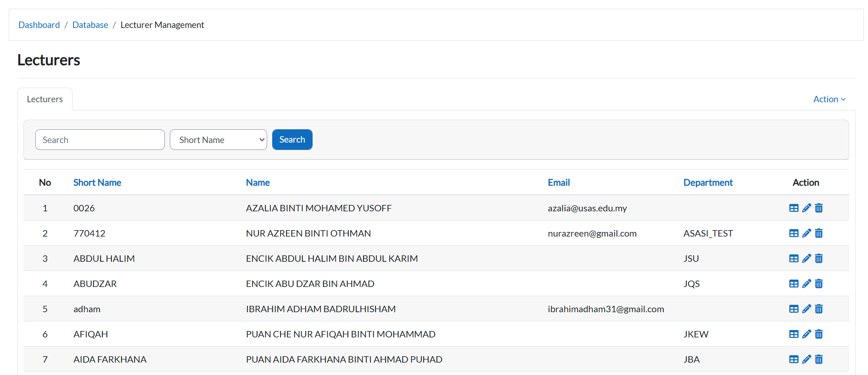The image size is (868, 375).
Task: Click edit pencil for AIDA FARKHANA
Action: tap(806, 359)
